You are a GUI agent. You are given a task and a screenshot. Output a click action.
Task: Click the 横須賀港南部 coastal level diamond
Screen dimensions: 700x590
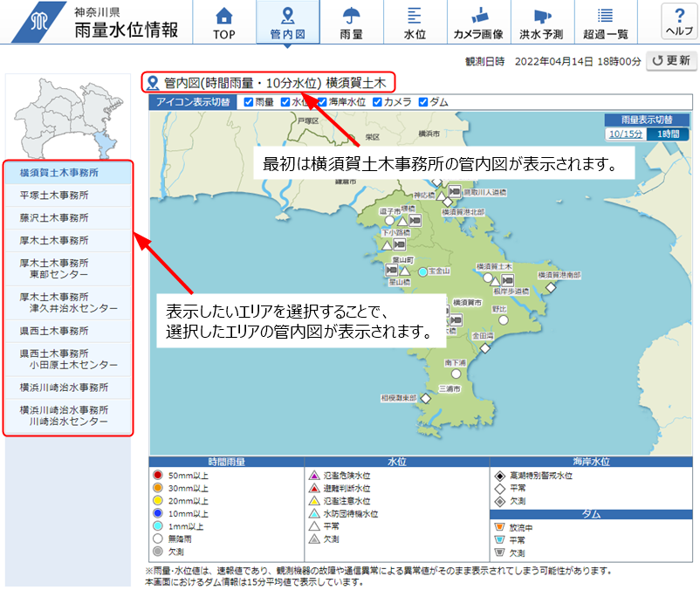tap(551, 288)
